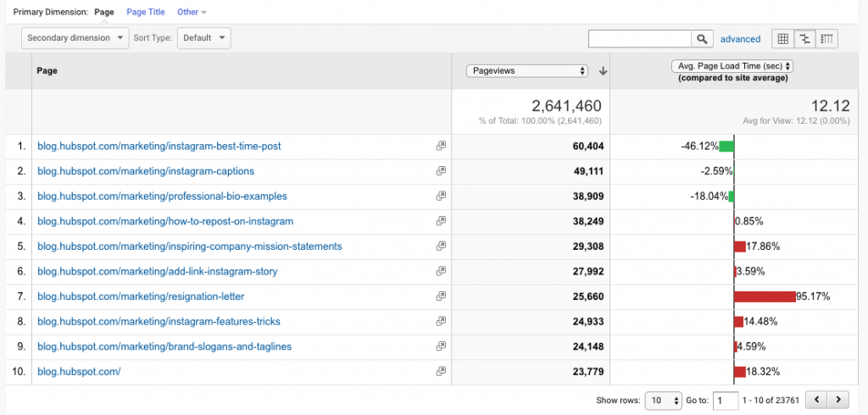The width and height of the screenshot is (868, 415).
Task: Switch to data table grid view
Action: click(x=782, y=39)
